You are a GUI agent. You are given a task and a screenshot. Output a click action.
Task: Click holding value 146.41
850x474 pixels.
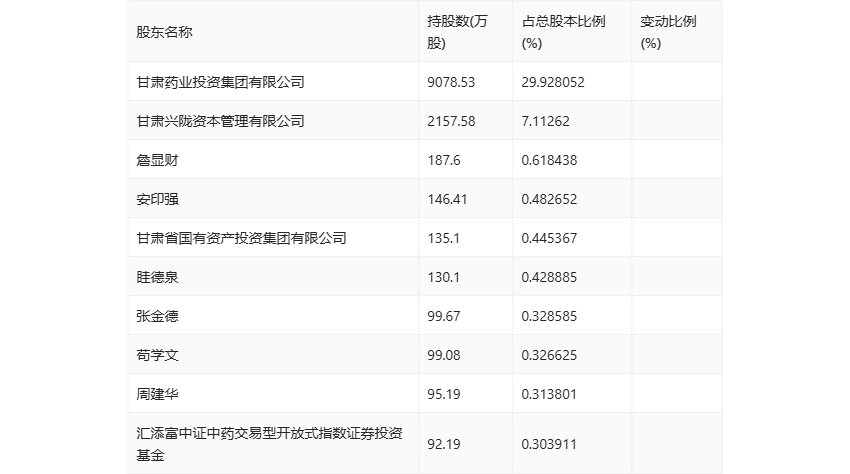447,199
